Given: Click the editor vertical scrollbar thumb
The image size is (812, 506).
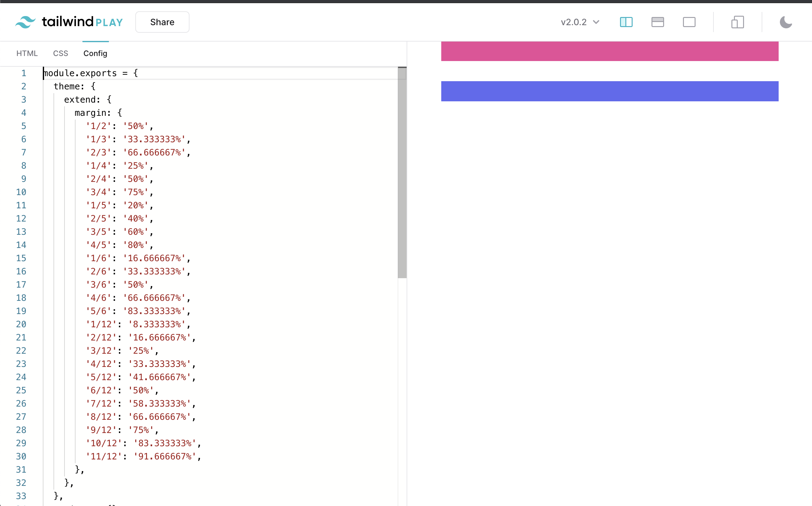Looking at the screenshot, I should tap(402, 173).
